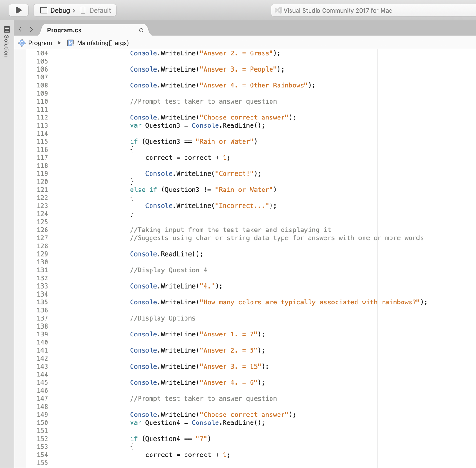Click the Main method icon in breadcrumb

click(71, 42)
